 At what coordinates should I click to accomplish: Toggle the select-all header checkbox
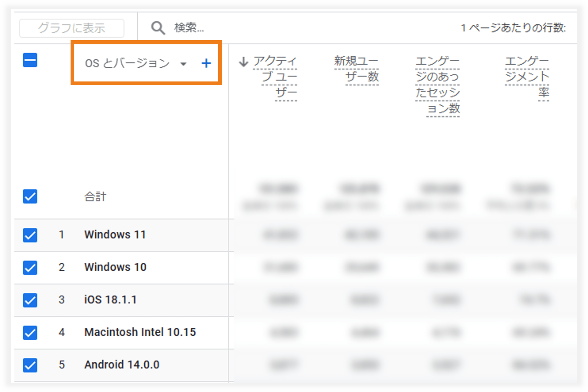point(30,60)
